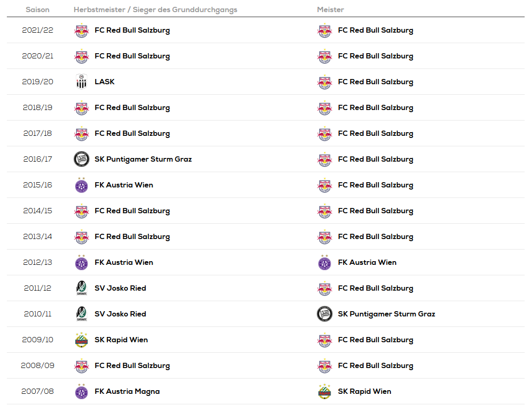Click Austria Wien Herbstmeister crest in 2012/13 row

82,262
